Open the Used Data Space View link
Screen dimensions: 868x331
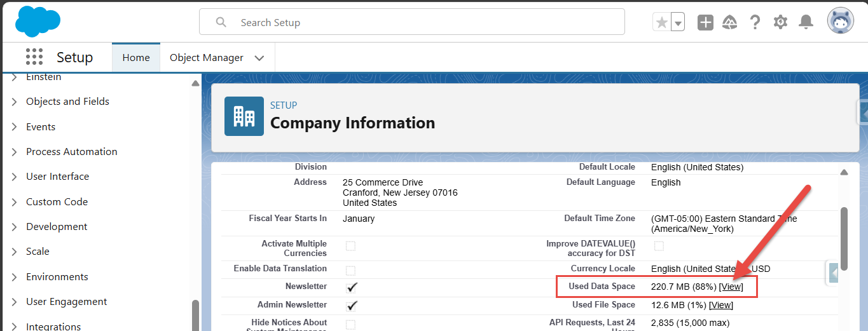(x=731, y=287)
